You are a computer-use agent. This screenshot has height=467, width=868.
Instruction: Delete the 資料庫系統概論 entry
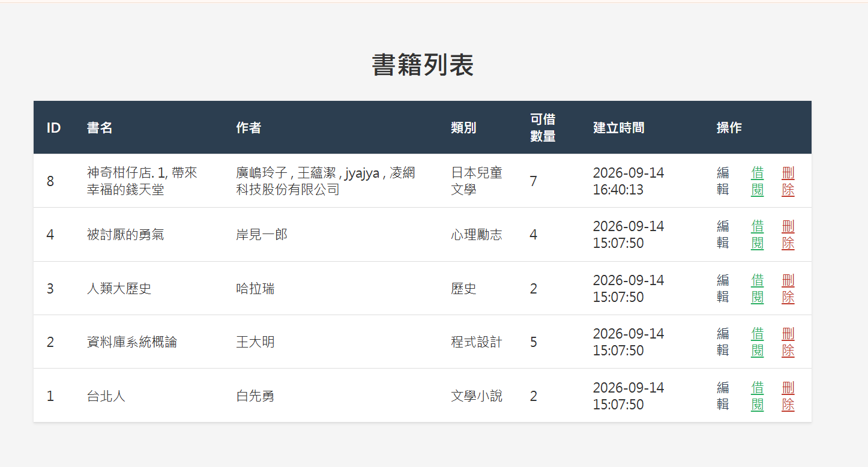(788, 342)
